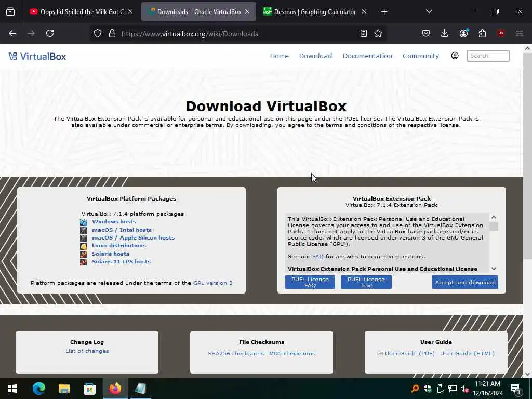Click the taskbar clock showing 11:21 AM
The width and height of the screenshot is (532, 399).
tap(487, 389)
